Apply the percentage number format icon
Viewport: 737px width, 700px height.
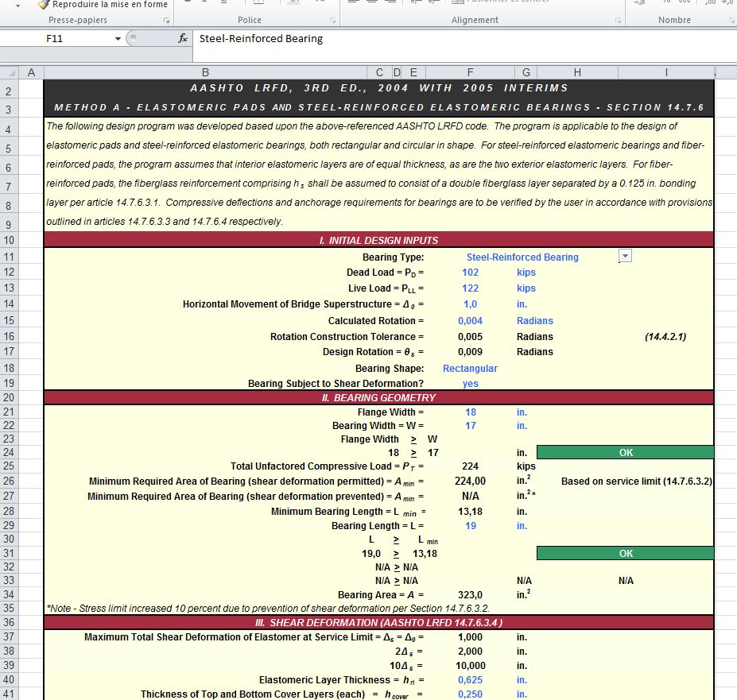668,2
